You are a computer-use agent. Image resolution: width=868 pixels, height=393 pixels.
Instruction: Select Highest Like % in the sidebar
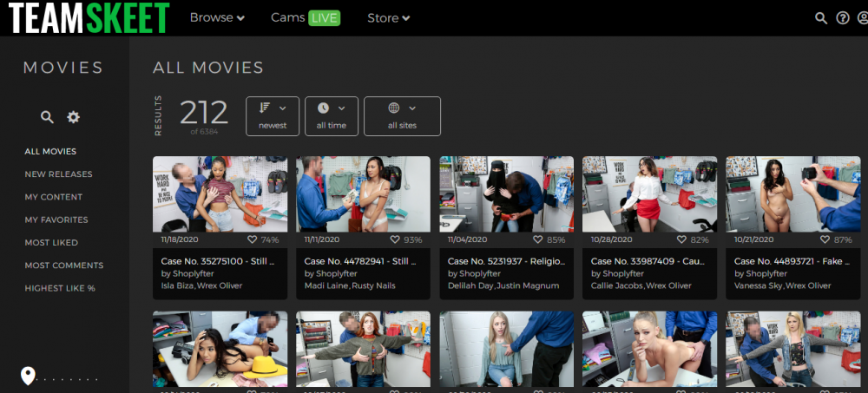[x=60, y=288]
